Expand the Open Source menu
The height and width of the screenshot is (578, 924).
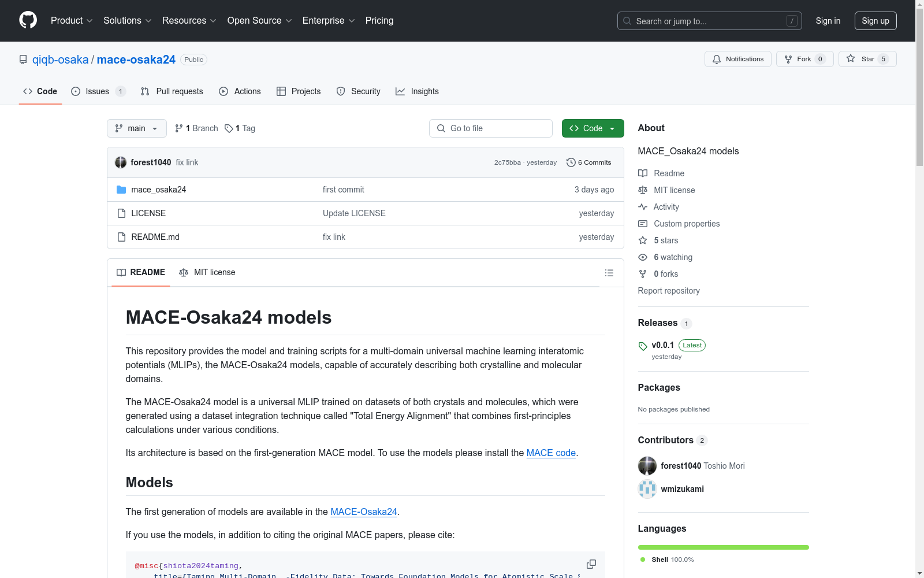[260, 20]
